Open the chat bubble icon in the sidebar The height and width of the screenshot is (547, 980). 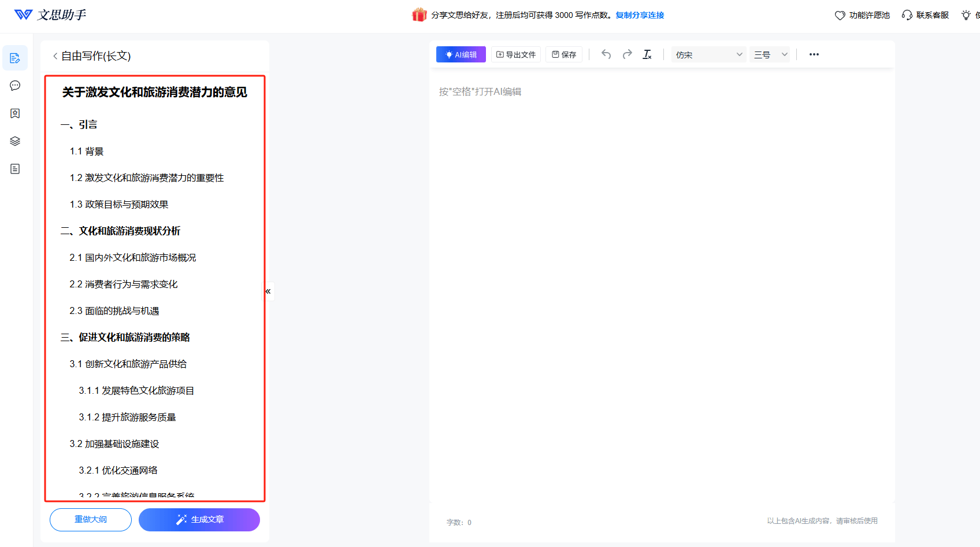(x=15, y=86)
